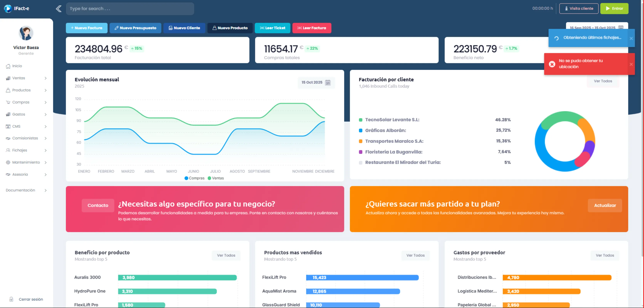Collapse sidebar with double-chevron icon
Viewport: 644px width, 308px height.
point(59,9)
